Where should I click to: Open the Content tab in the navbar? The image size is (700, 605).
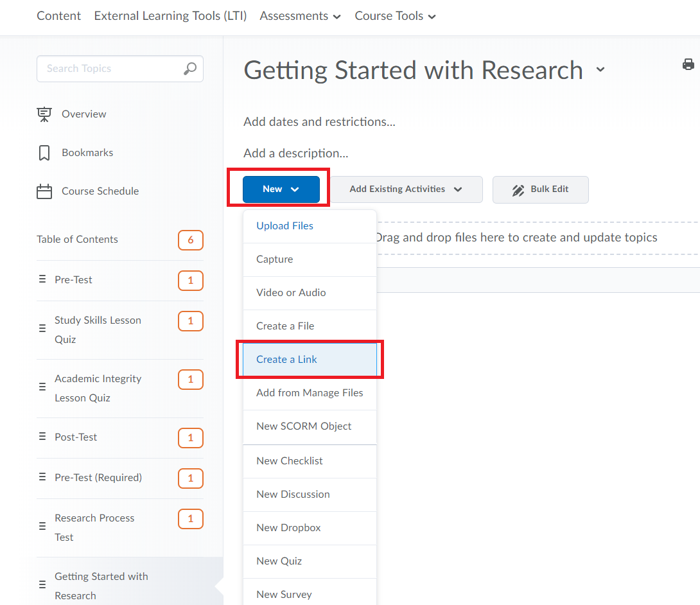tap(58, 16)
